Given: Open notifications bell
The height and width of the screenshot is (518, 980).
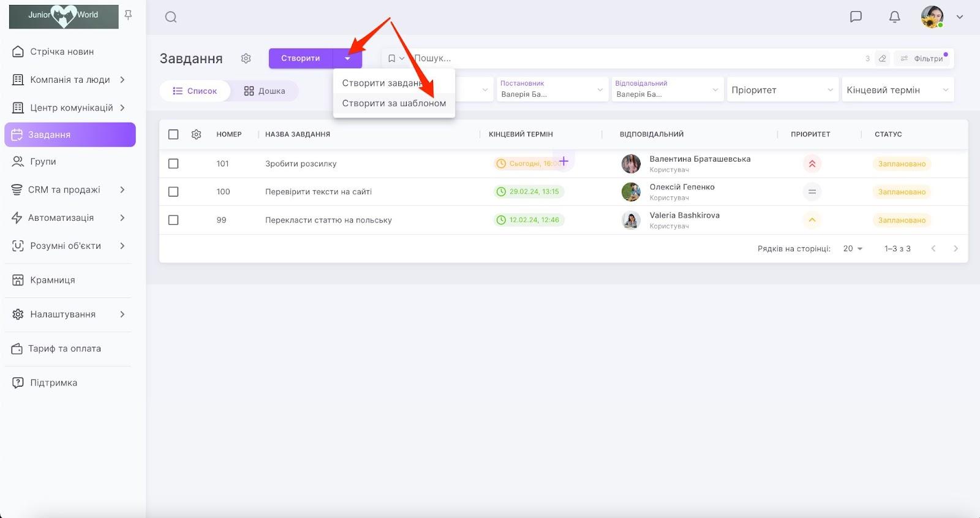Looking at the screenshot, I should (894, 17).
